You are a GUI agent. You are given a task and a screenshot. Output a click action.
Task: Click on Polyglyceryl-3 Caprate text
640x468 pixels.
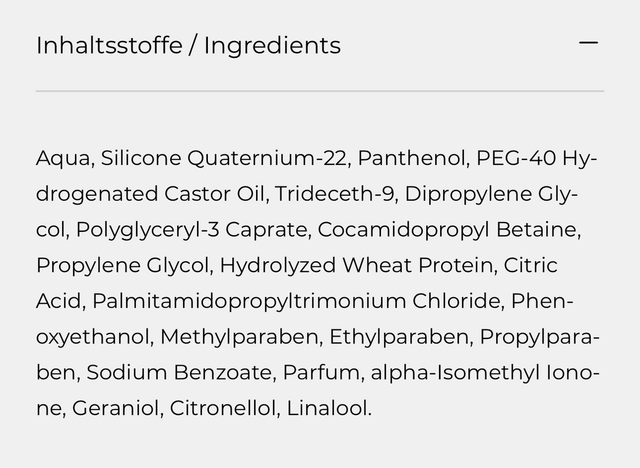(194, 230)
